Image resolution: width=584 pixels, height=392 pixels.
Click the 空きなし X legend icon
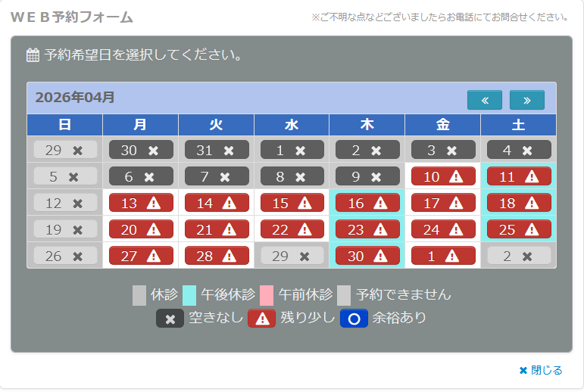170,319
